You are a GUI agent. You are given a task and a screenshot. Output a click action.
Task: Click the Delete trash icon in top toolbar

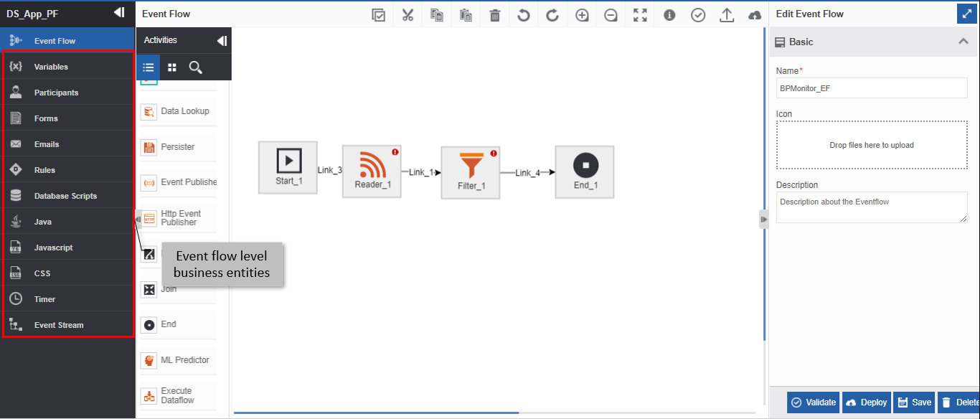click(495, 15)
